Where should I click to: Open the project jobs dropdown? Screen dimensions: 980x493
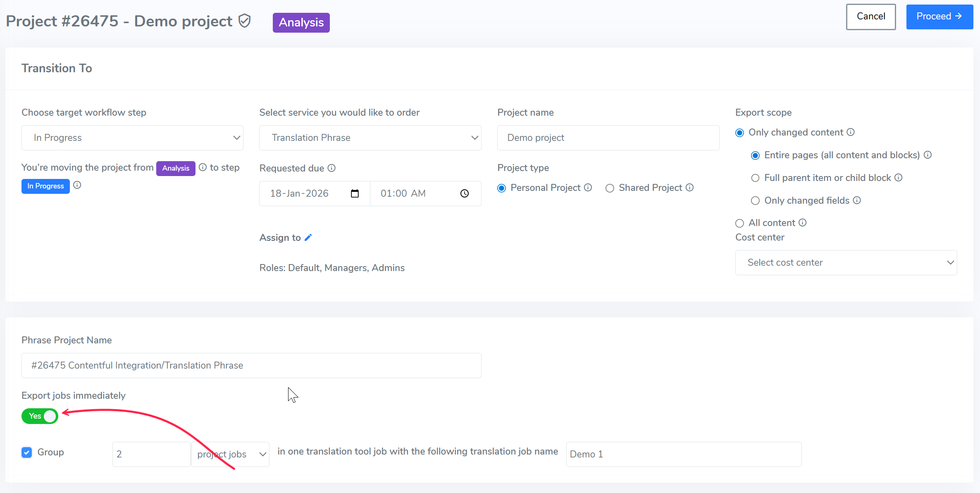(230, 454)
